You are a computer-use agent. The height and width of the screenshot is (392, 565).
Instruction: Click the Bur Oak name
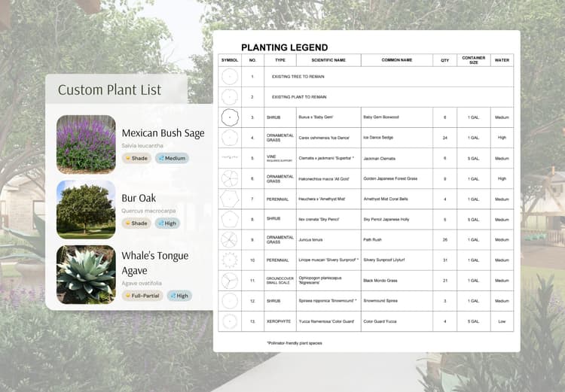click(x=139, y=198)
